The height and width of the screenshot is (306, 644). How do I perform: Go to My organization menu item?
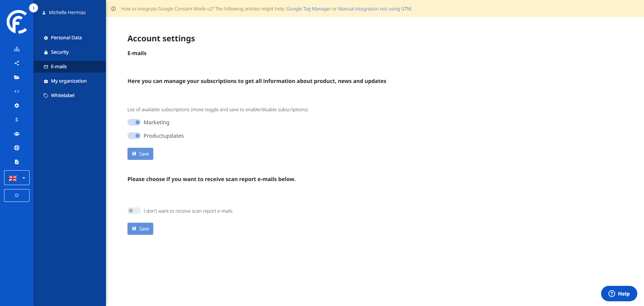click(68, 81)
